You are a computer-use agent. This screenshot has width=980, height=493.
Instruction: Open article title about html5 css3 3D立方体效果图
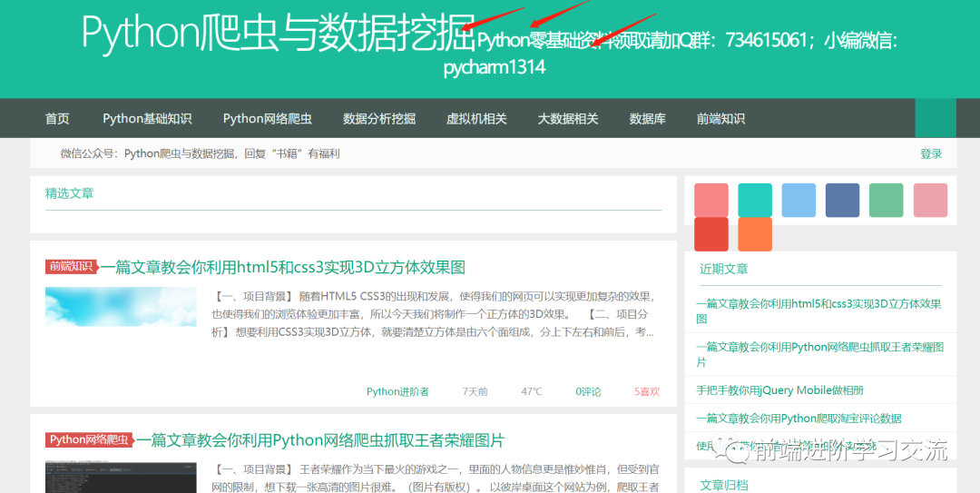(x=283, y=267)
